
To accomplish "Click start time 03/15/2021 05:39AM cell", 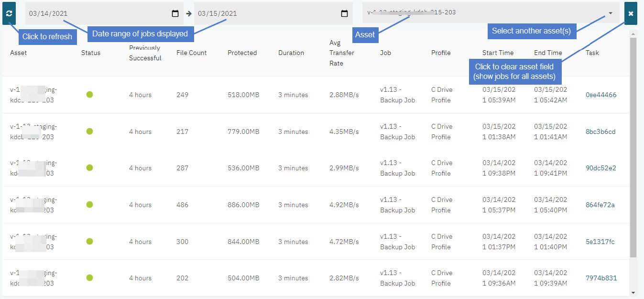I will pyautogui.click(x=499, y=95).
